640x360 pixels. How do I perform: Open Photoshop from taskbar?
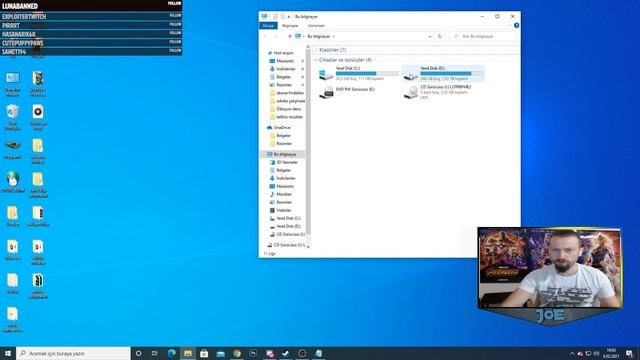tap(253, 353)
